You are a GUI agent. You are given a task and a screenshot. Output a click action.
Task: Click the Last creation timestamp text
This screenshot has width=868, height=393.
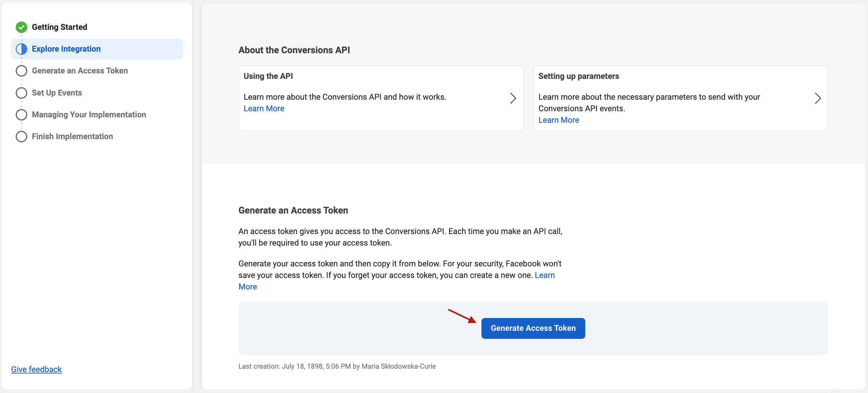tap(337, 366)
